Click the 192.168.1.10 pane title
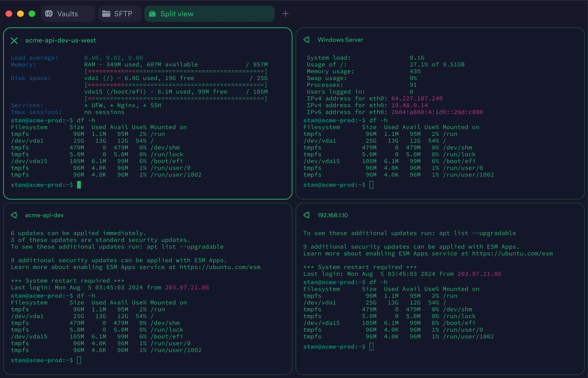588x378 pixels. 333,215
